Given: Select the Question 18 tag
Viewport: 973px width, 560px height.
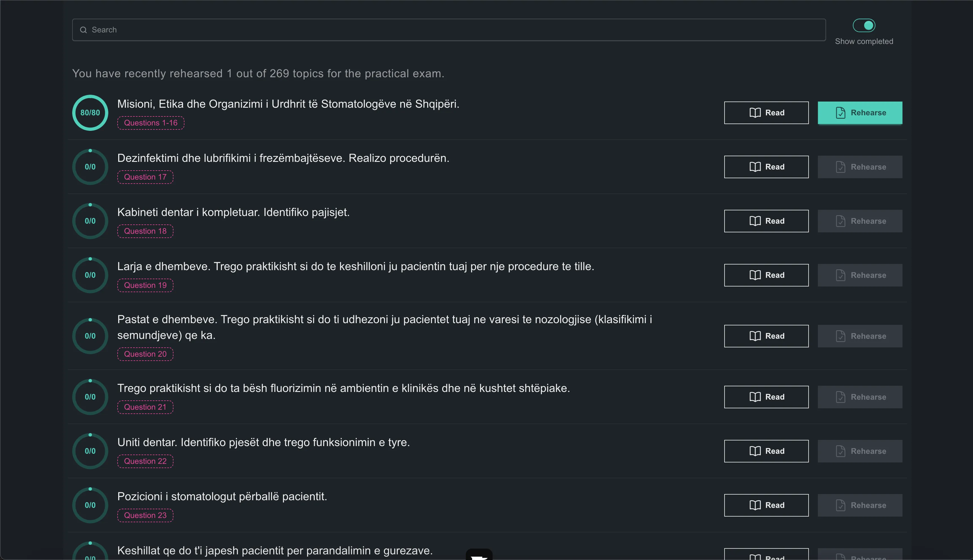Looking at the screenshot, I should click(145, 231).
